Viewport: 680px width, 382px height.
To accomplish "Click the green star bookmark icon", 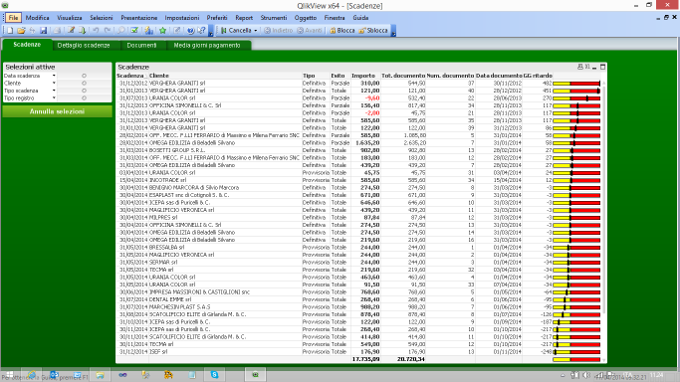I will click(163, 30).
